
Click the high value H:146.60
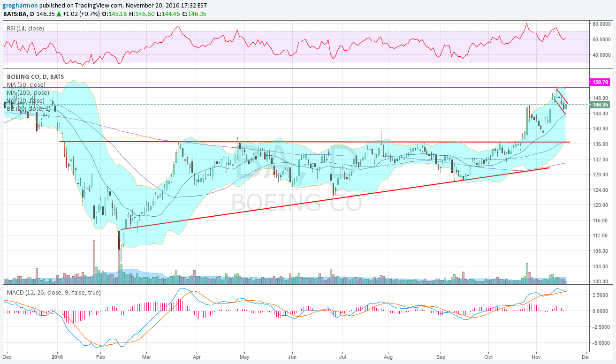142,14
